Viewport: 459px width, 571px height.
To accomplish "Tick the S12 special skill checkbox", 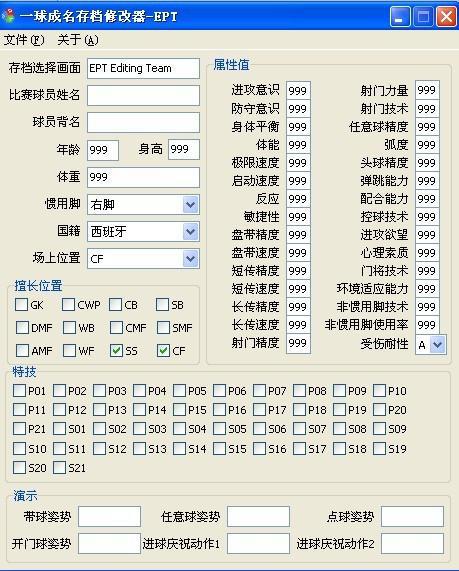I will (x=99, y=448).
